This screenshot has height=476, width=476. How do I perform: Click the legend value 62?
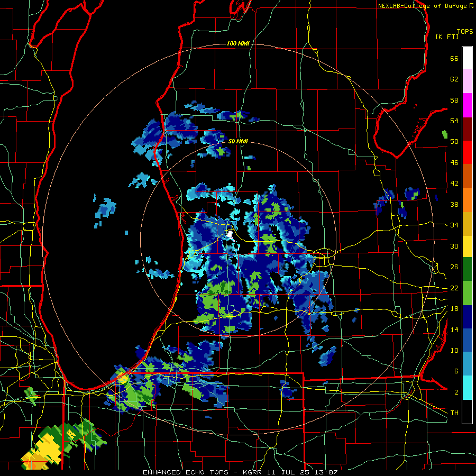(x=454, y=79)
